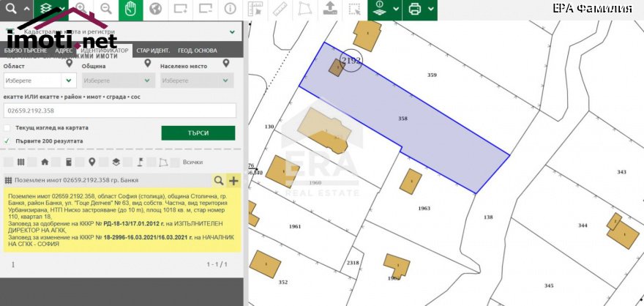Click highlighted parcel 358 on the map
The image size is (644, 306).
(x=402, y=119)
